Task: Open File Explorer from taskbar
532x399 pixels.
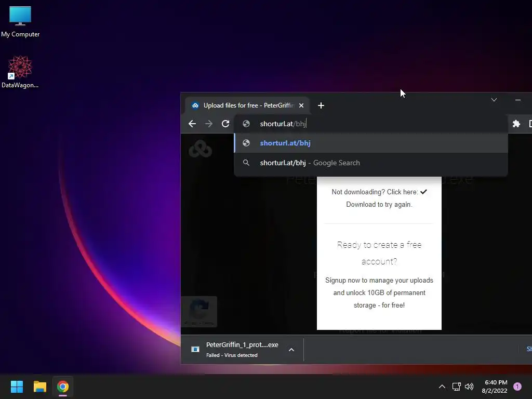Action: [x=39, y=387]
